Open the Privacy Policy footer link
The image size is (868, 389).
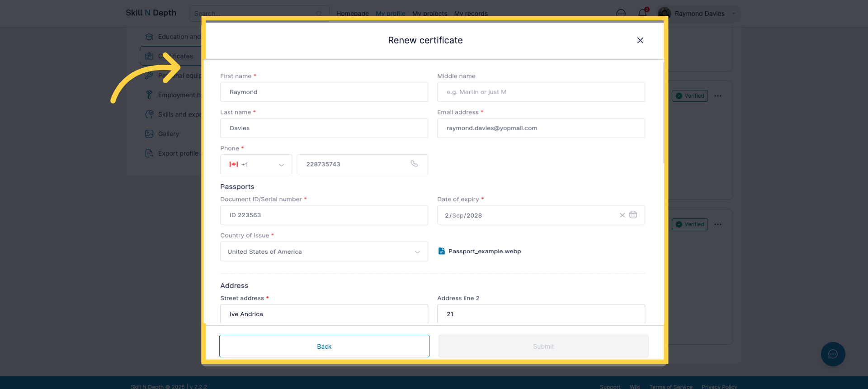pos(719,387)
